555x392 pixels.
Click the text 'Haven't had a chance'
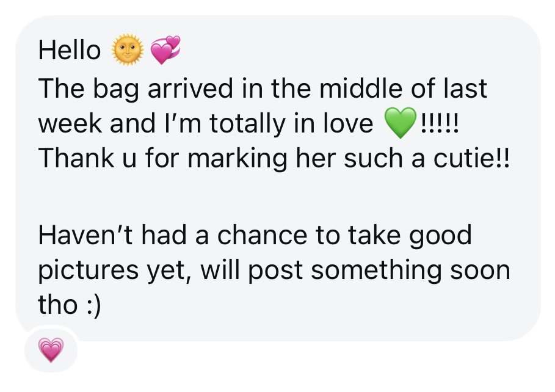coord(173,235)
